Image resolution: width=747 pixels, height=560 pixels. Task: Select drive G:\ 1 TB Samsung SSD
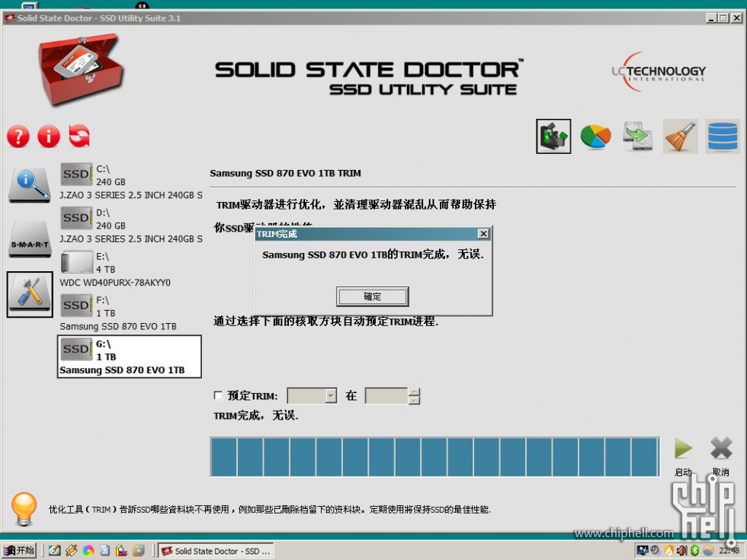(x=130, y=357)
